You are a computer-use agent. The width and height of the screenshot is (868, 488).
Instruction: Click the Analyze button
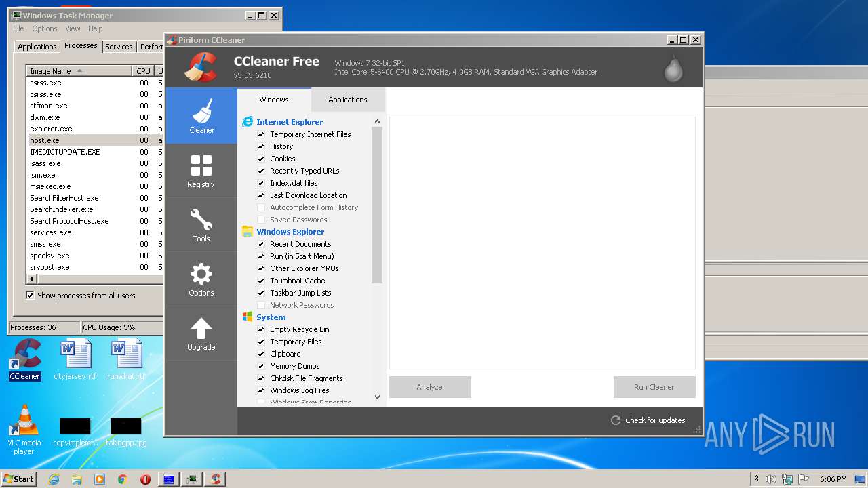pos(430,387)
